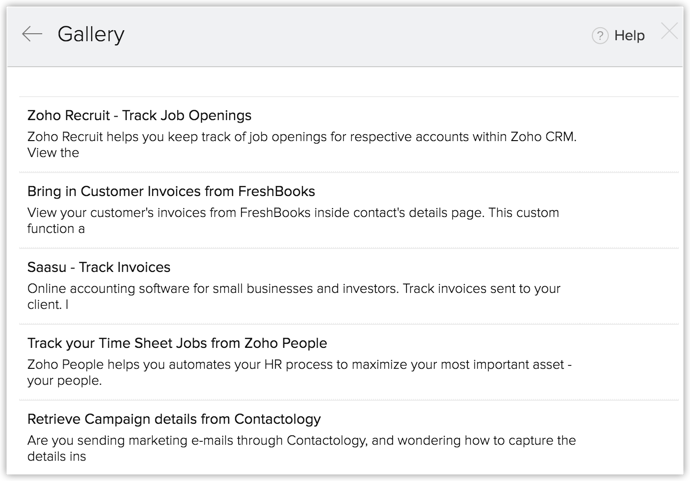690x481 pixels.
Task: Click the question mark help icon
Action: click(600, 35)
